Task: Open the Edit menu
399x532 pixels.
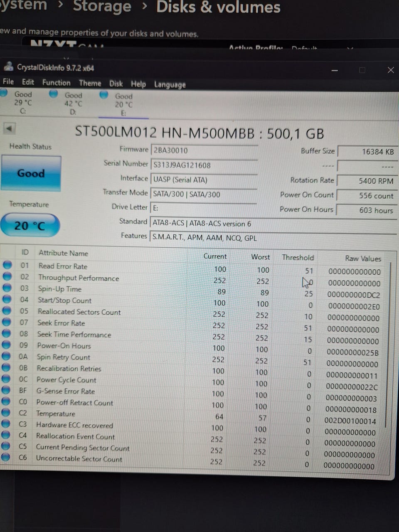Action: click(x=28, y=82)
